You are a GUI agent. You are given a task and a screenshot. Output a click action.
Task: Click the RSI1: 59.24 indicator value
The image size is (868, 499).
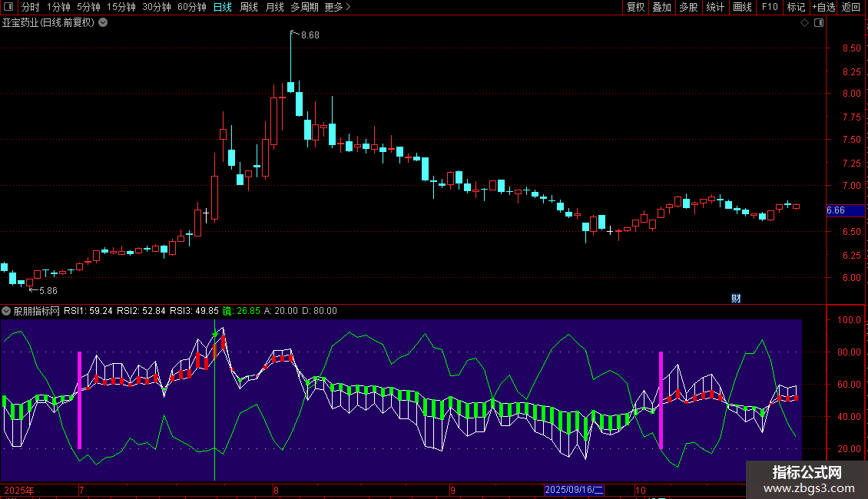pyautogui.click(x=88, y=311)
